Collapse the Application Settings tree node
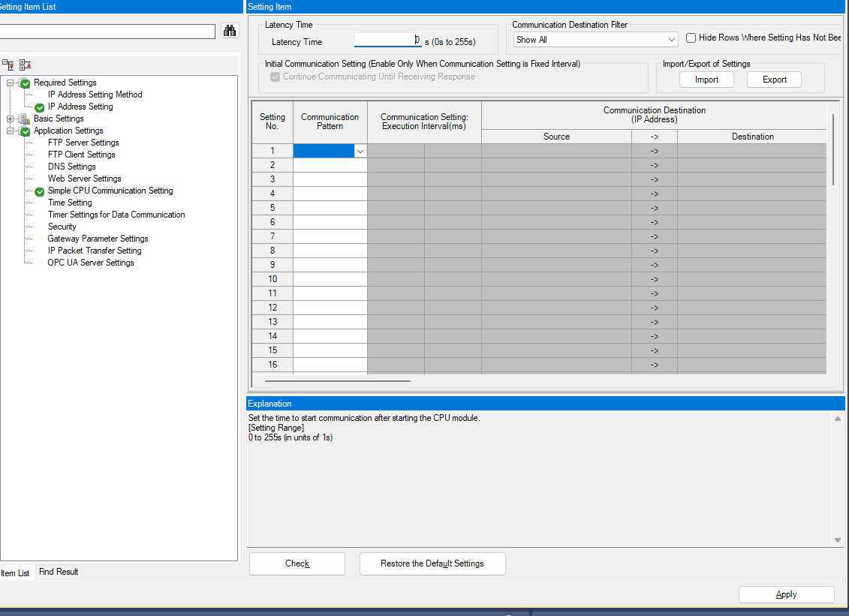 10,131
